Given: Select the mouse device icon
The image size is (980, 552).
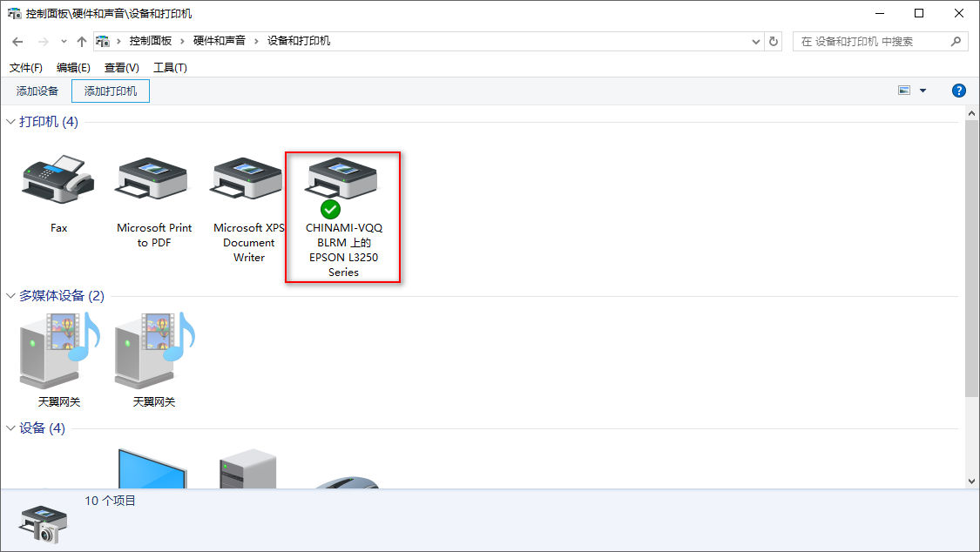Looking at the screenshot, I should 345,482.
